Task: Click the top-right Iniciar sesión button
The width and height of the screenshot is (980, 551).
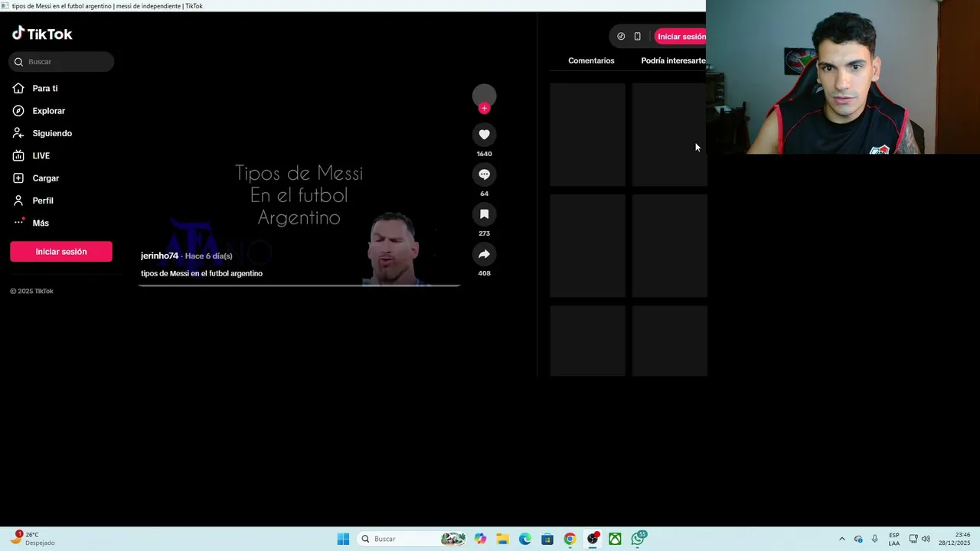Action: click(x=681, y=37)
